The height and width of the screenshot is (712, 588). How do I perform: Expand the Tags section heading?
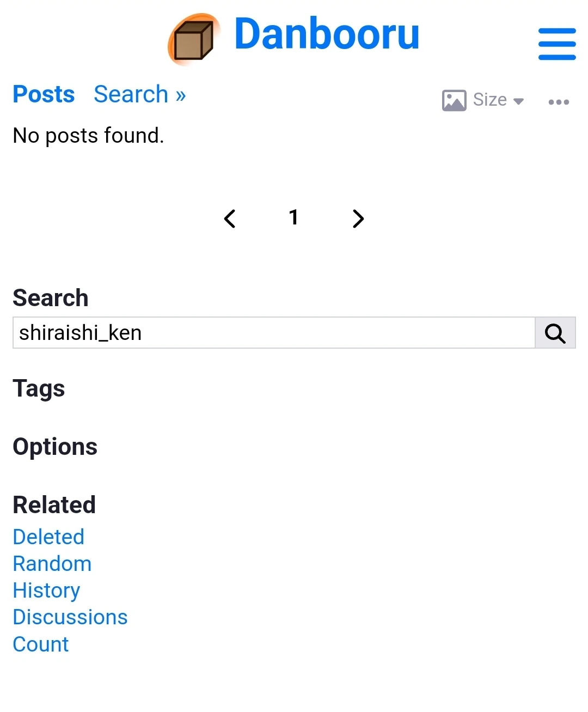click(x=39, y=389)
